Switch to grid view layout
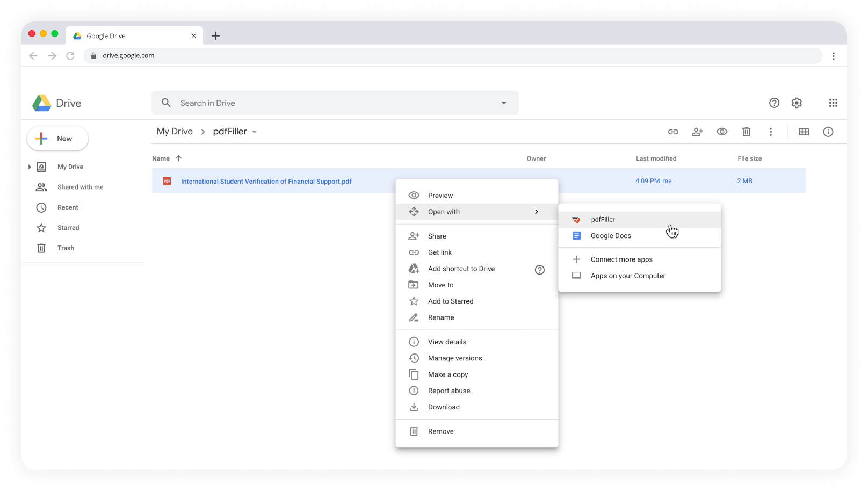 pos(804,132)
